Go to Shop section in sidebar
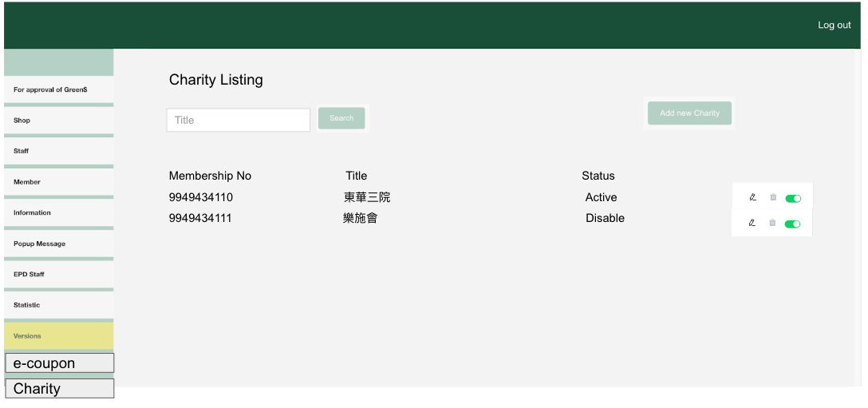This screenshot has width=868, height=408. [58, 121]
